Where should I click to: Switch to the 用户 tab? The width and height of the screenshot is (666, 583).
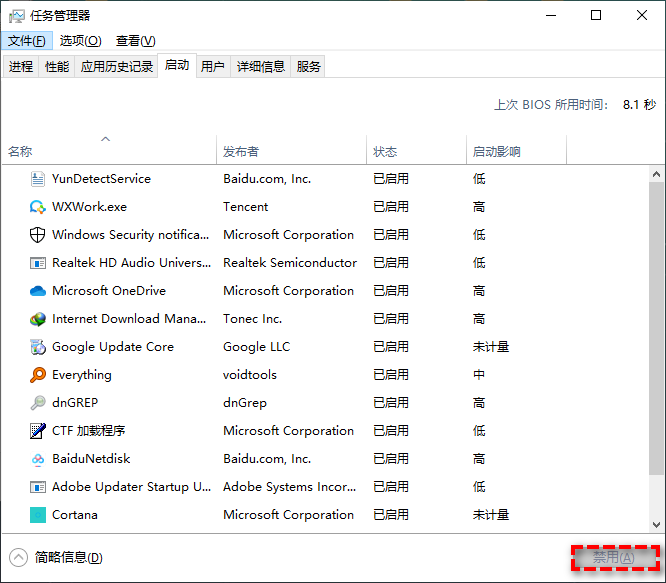213,67
